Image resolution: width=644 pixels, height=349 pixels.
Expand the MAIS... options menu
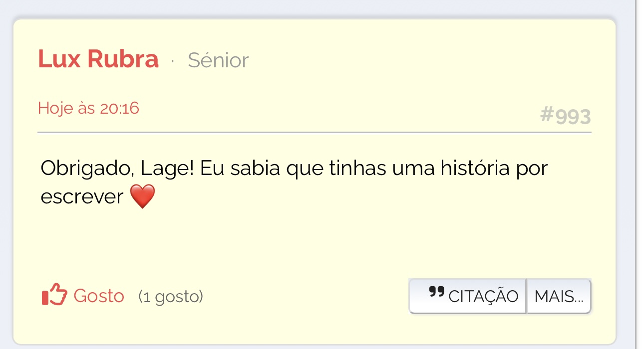[x=559, y=296]
